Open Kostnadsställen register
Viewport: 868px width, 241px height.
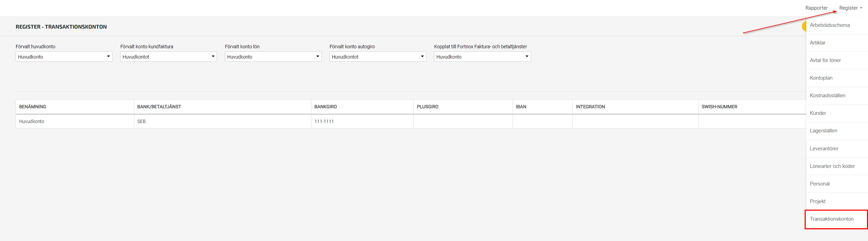point(837,96)
